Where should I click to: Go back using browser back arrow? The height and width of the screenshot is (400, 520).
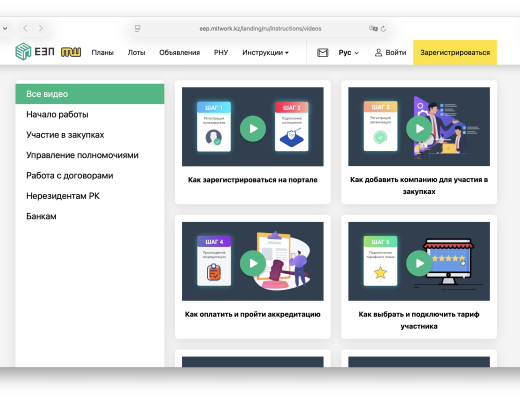25,28
